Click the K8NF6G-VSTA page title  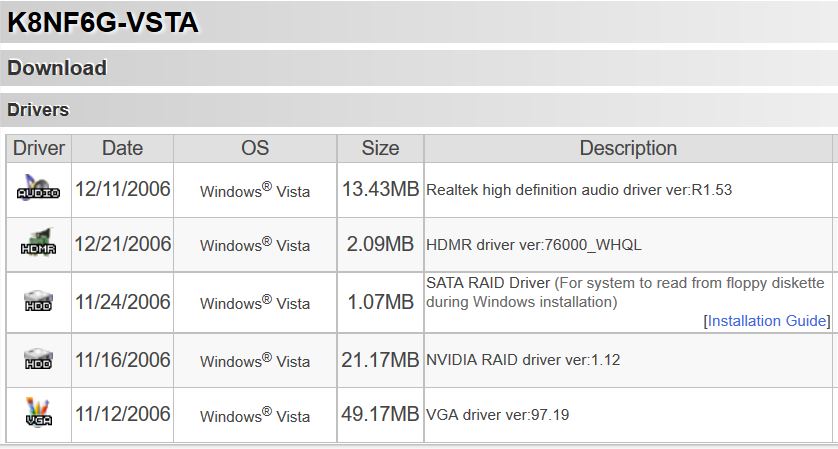(x=103, y=22)
